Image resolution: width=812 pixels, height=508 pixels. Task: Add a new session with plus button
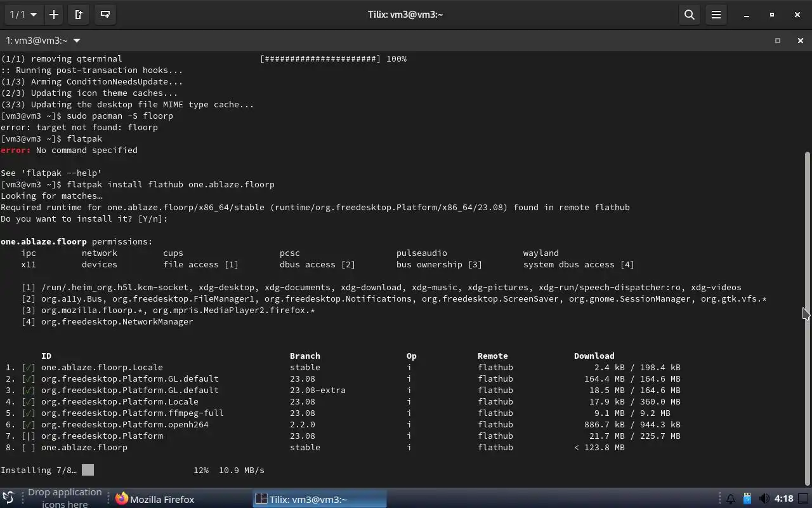54,14
